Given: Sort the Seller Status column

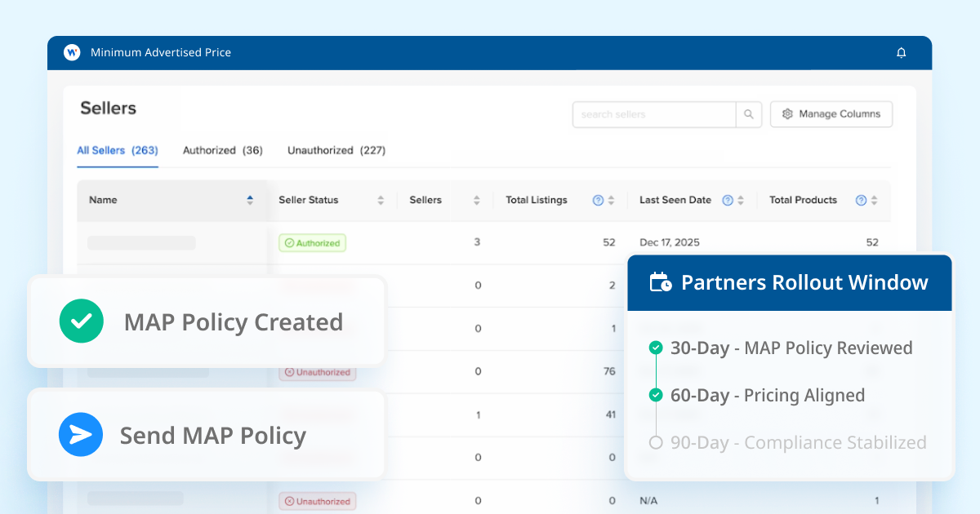Looking at the screenshot, I should pyautogui.click(x=381, y=201).
